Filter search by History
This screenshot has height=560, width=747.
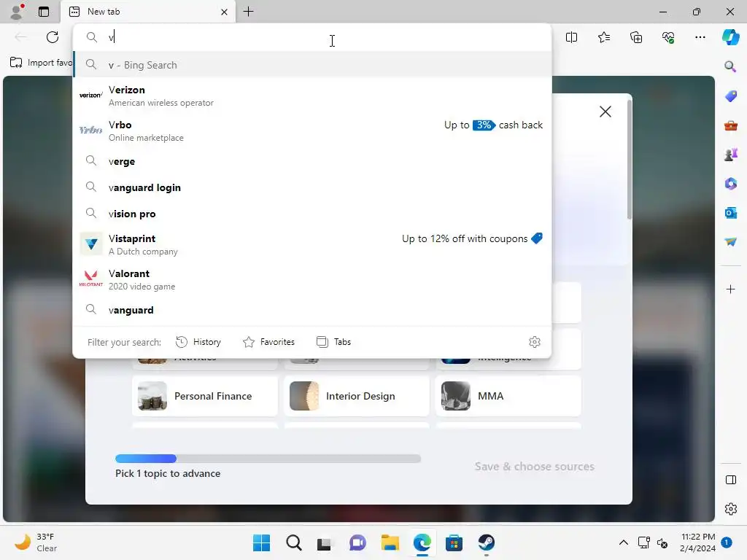[198, 342]
